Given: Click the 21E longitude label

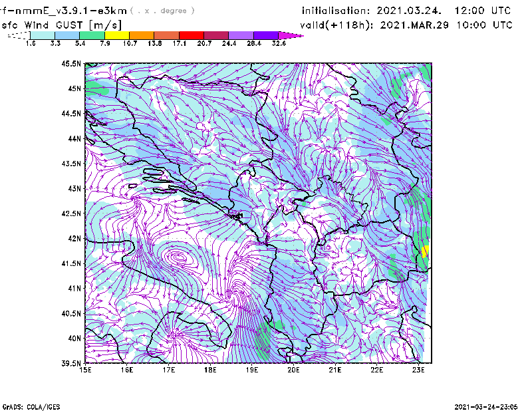Looking at the screenshot, I should click(335, 370).
